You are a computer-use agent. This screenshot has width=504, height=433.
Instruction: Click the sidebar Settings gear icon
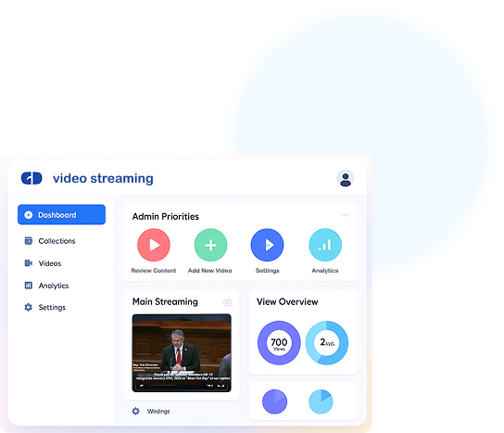tap(29, 307)
